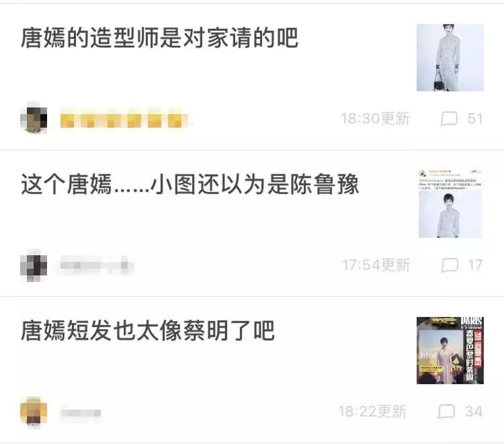View magazine cover thumbnail with PARIS text
The width and height of the screenshot is (504, 444).
[x=450, y=351]
